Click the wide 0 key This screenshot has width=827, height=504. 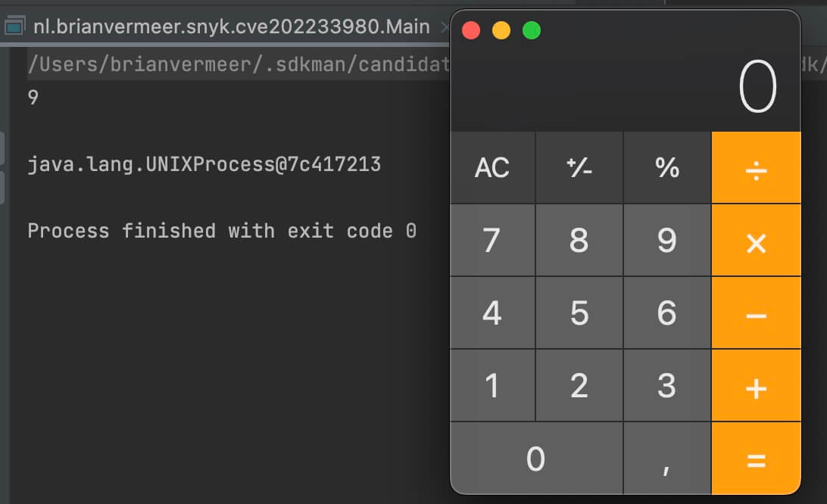[x=536, y=459]
